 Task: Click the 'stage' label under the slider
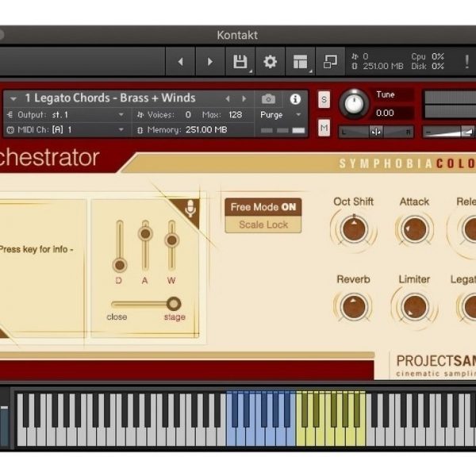pyautogui.click(x=175, y=317)
